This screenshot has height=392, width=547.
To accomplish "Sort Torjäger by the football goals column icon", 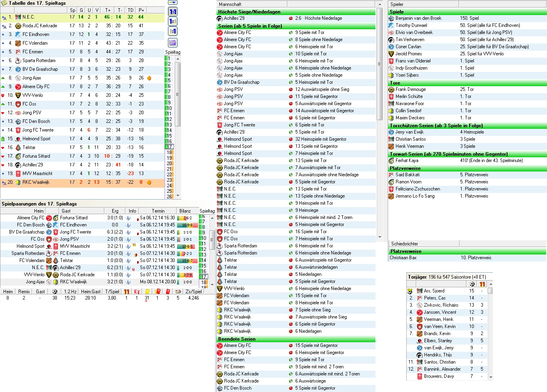I will click(472, 284).
